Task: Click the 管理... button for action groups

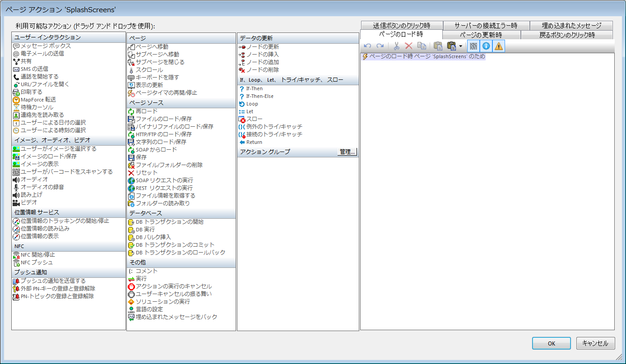Action: coord(347,152)
